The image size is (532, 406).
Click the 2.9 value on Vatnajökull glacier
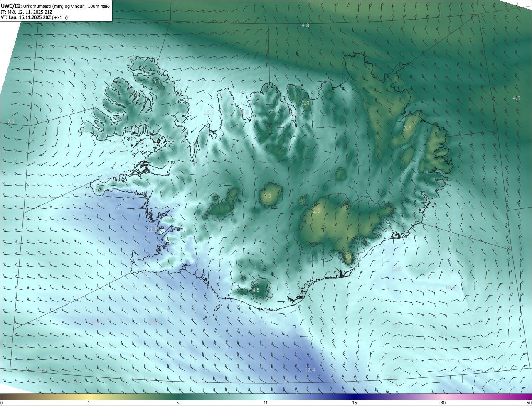pyautogui.click(x=317, y=211)
